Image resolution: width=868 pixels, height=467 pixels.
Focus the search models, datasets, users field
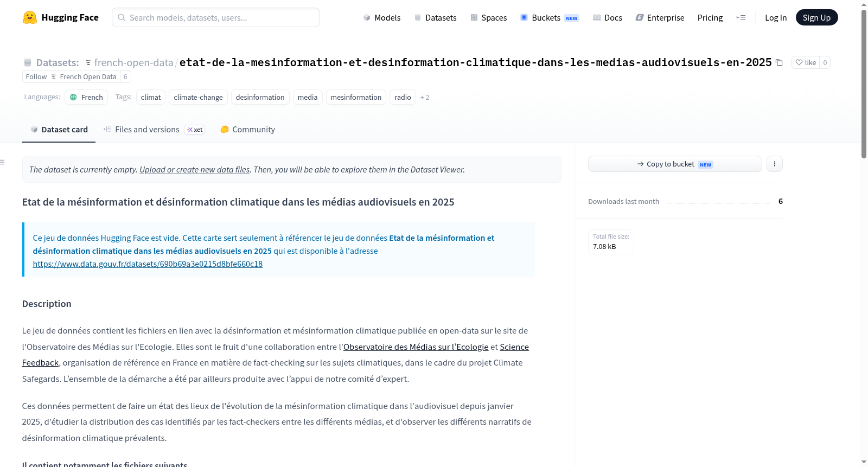(216, 17)
